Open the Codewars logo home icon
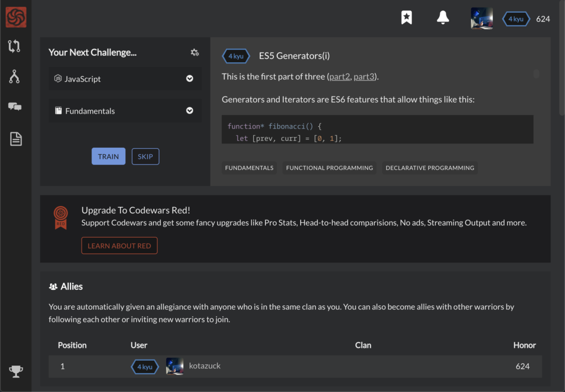 (16, 17)
